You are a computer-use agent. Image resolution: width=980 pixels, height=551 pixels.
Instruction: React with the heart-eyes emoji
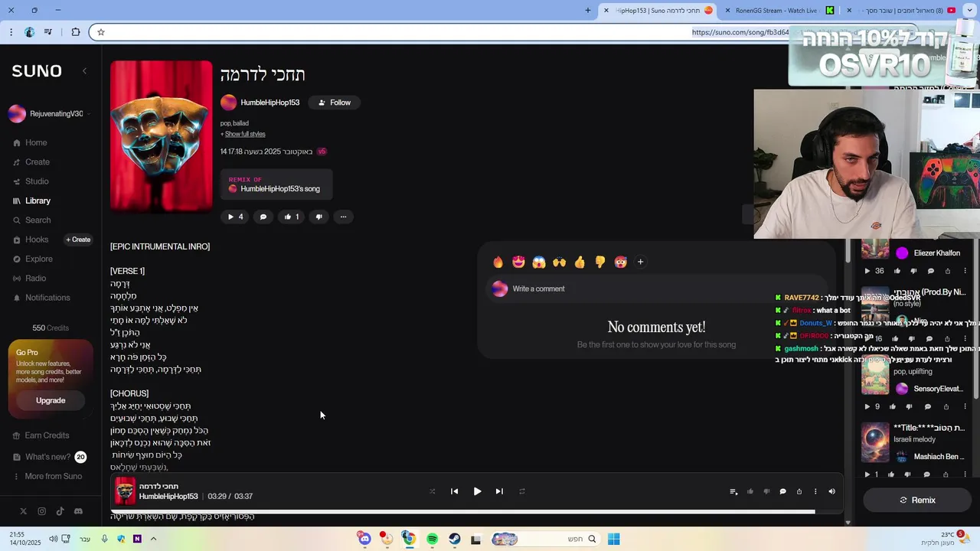(x=518, y=262)
